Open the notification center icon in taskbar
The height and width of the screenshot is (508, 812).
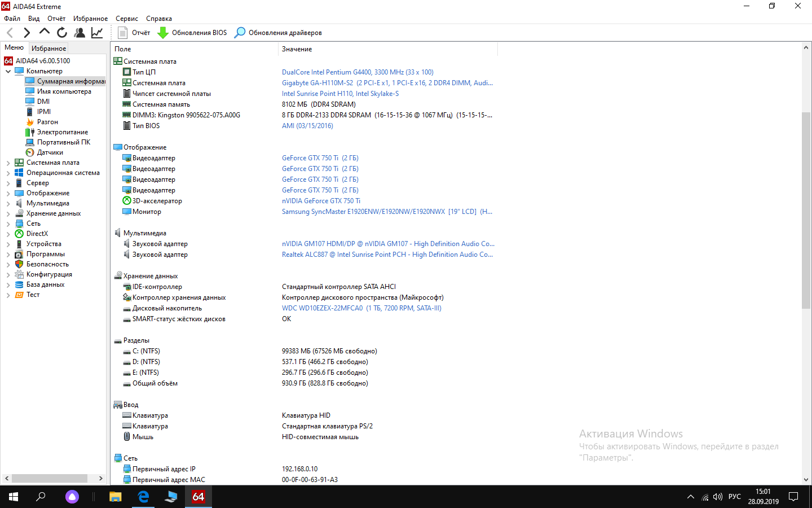tap(793, 497)
